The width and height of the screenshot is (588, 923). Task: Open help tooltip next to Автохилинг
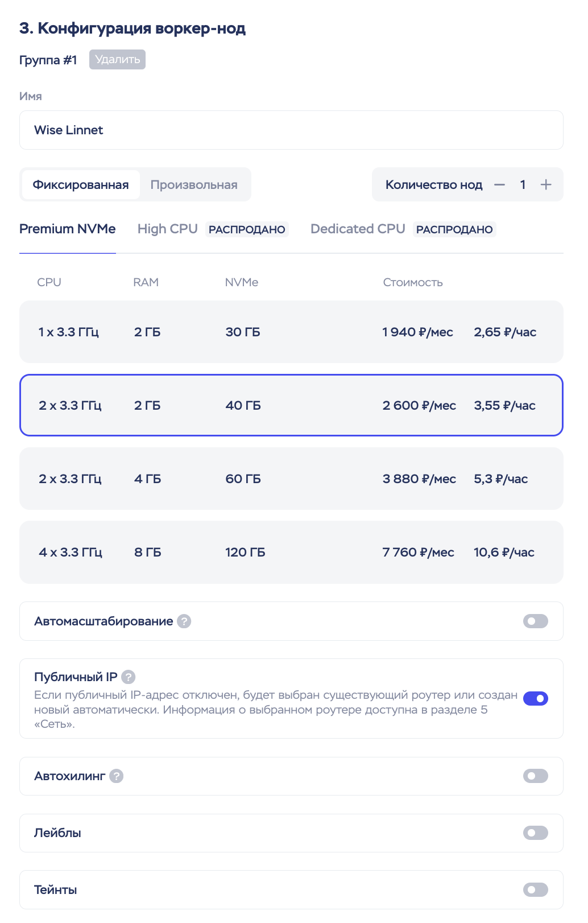point(116,776)
